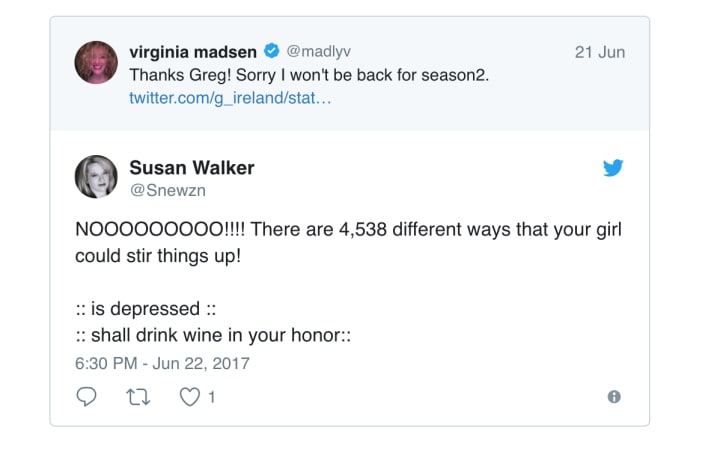Open the tweet info icon

[614, 397]
